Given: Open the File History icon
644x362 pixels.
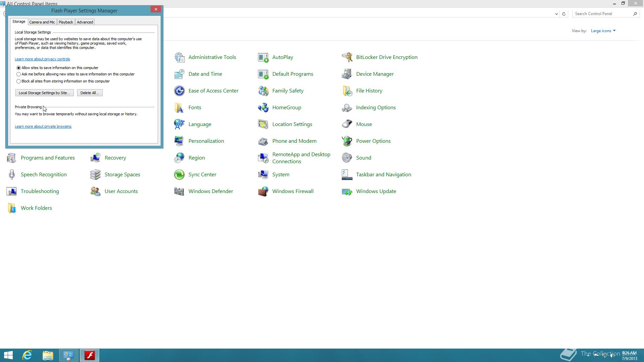Looking at the screenshot, I should tap(347, 91).
